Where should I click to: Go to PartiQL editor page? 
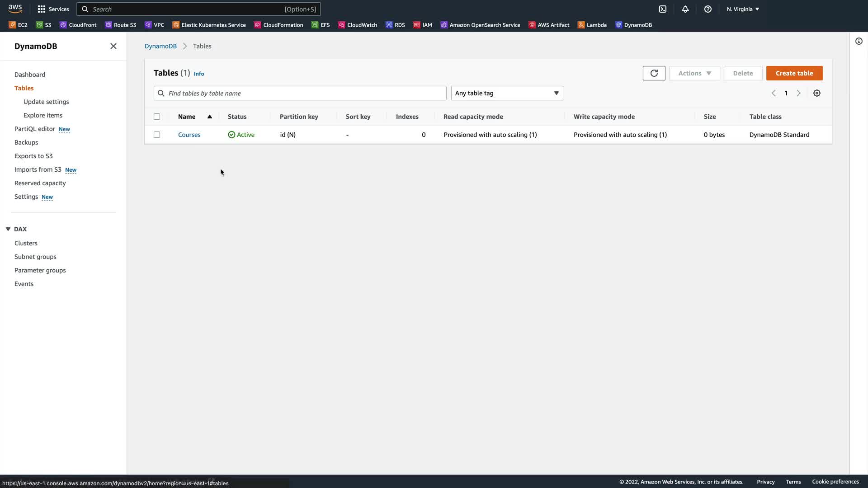(34, 129)
